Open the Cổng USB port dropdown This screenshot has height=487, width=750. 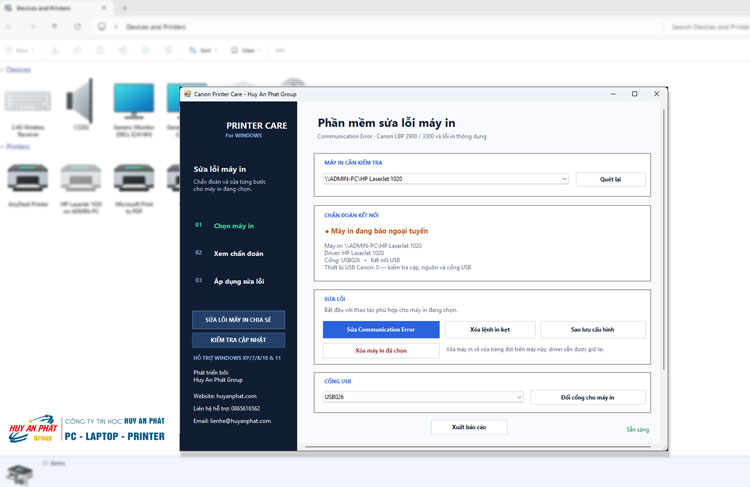tap(423, 397)
